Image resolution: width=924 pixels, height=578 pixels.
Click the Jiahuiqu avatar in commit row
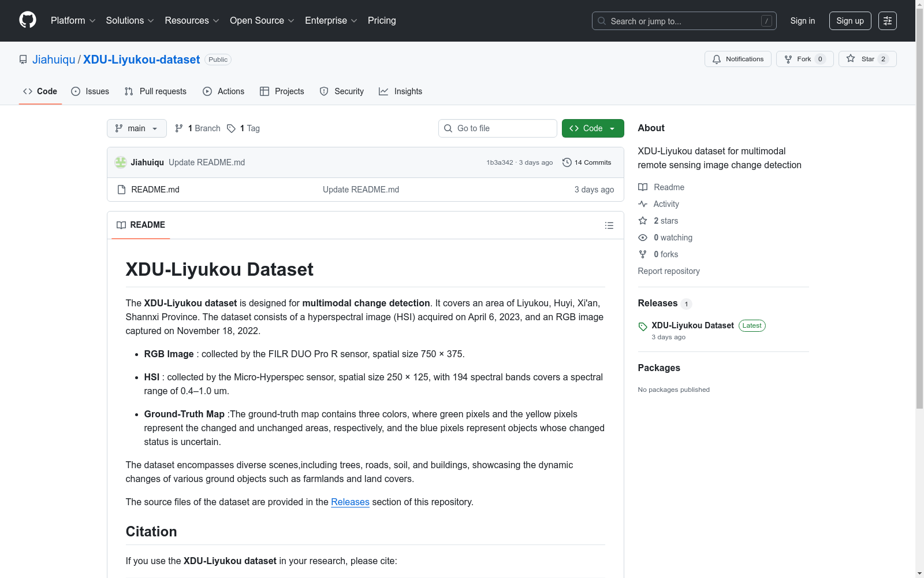121,162
